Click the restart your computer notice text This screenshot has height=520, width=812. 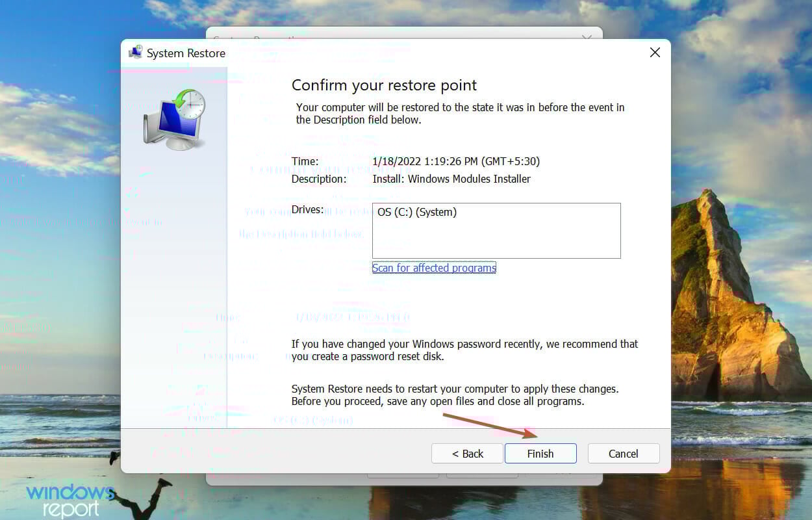[455, 395]
